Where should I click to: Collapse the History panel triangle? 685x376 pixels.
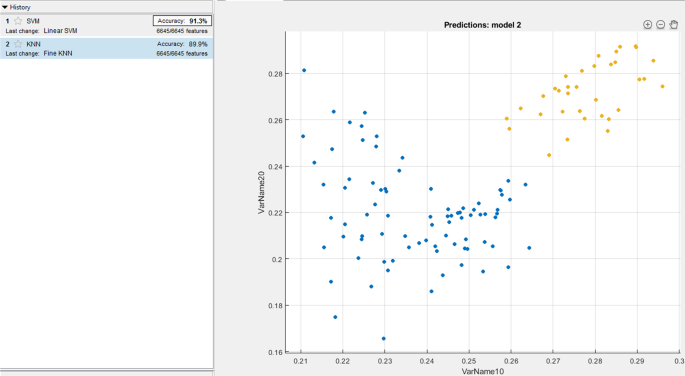point(5,7)
